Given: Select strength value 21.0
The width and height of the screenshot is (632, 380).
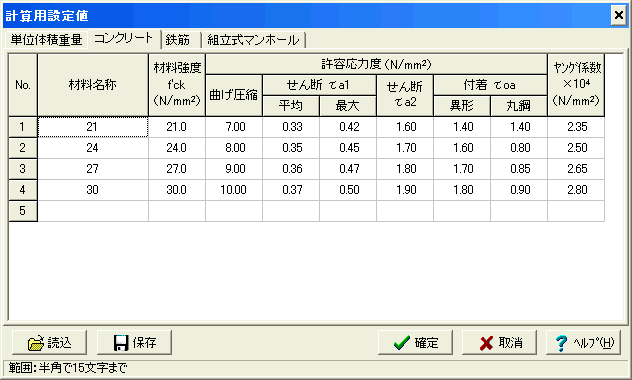Looking at the screenshot, I should tap(177, 127).
